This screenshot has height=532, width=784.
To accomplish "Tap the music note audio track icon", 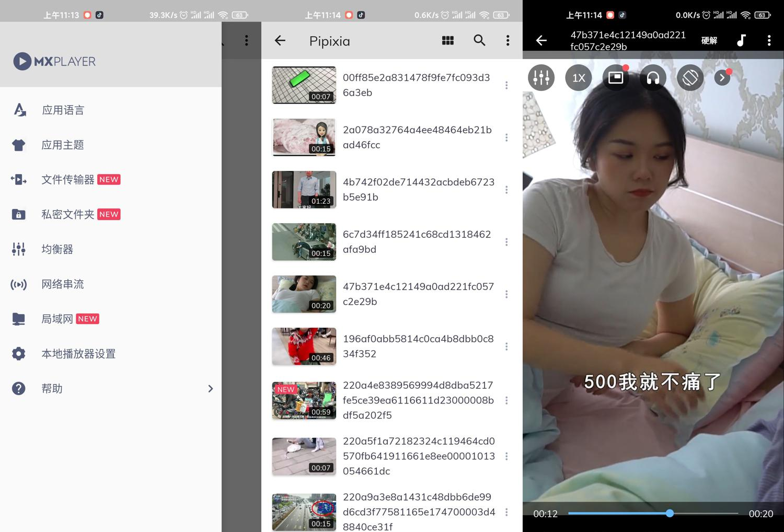I will click(741, 40).
